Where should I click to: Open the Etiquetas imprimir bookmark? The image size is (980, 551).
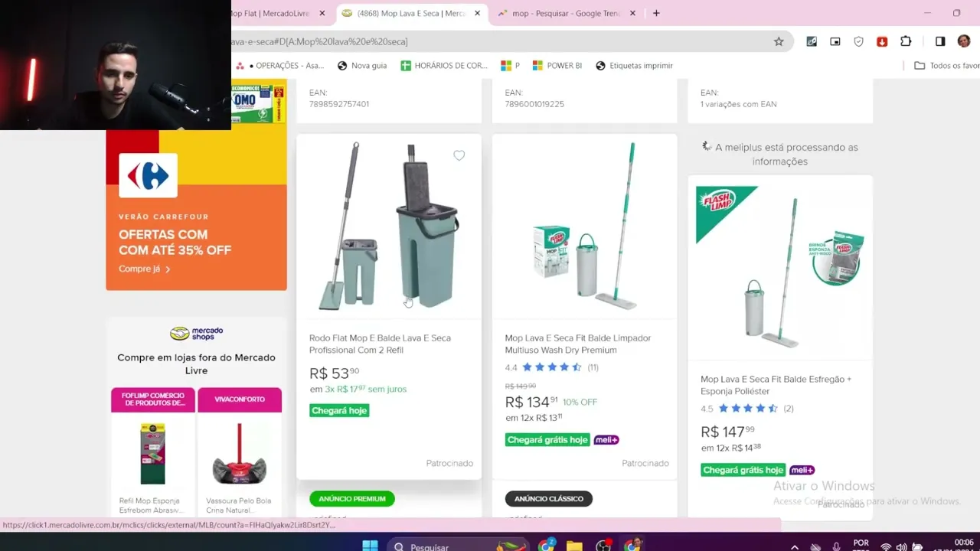point(634,66)
